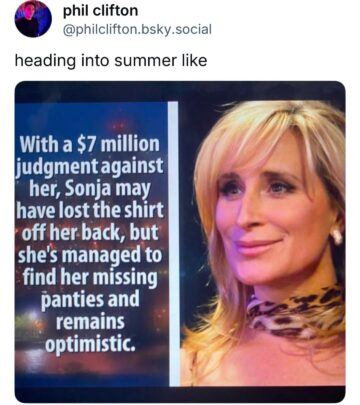Click the words $7 million in the caption
Image resolution: width=360 pixels, height=405 pixels.
point(118,144)
